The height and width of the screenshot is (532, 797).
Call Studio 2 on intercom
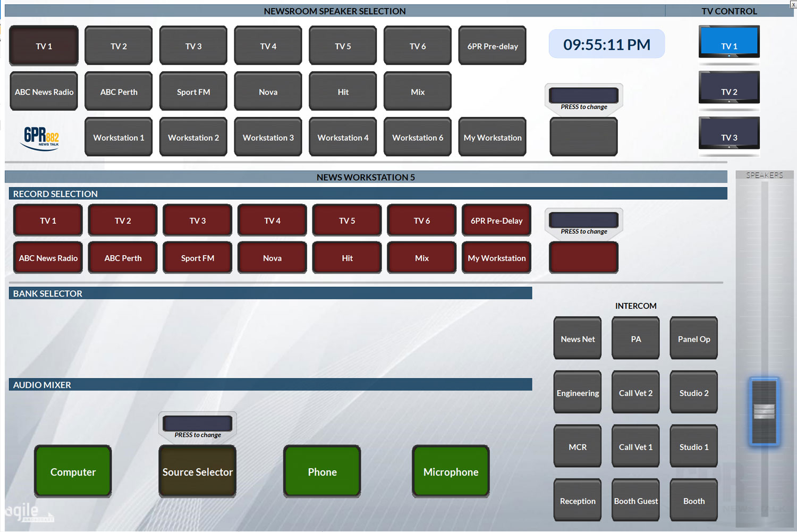[694, 393]
